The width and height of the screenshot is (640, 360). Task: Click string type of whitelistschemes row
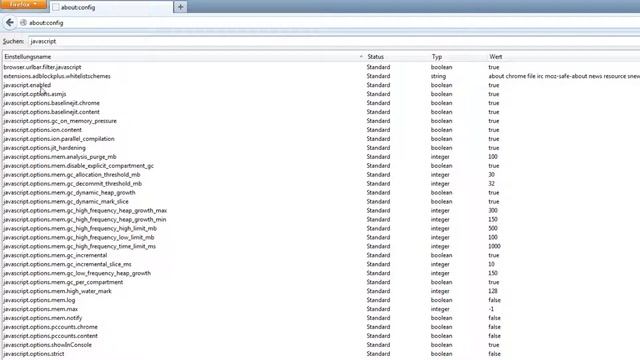click(438, 76)
